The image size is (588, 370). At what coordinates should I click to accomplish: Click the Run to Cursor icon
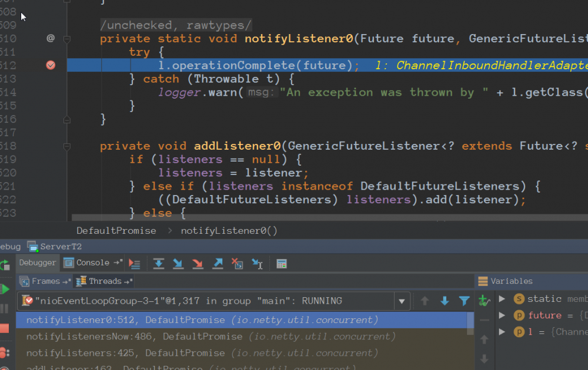tap(258, 264)
